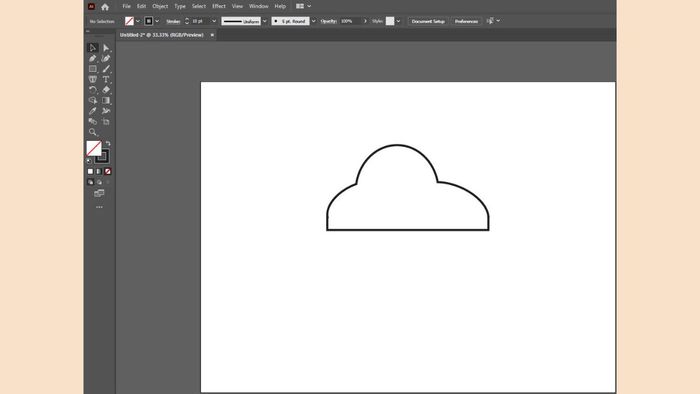Enable Draw Normal mode
Image resolution: width=700 pixels, height=394 pixels.
(x=90, y=182)
